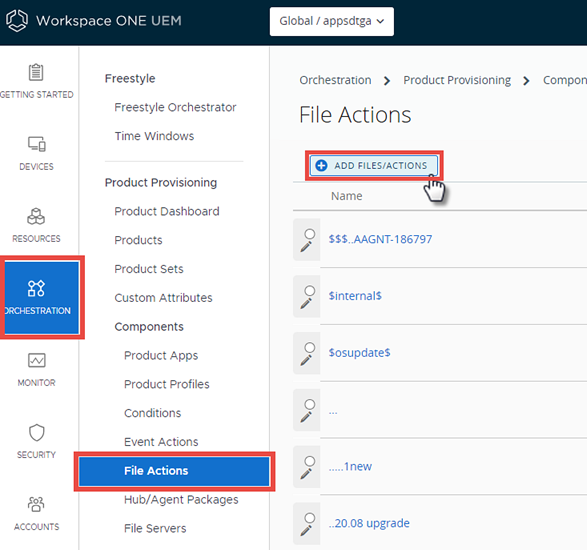This screenshot has height=550, width=587.
Task: Open the .....1new link
Action: [x=350, y=467]
